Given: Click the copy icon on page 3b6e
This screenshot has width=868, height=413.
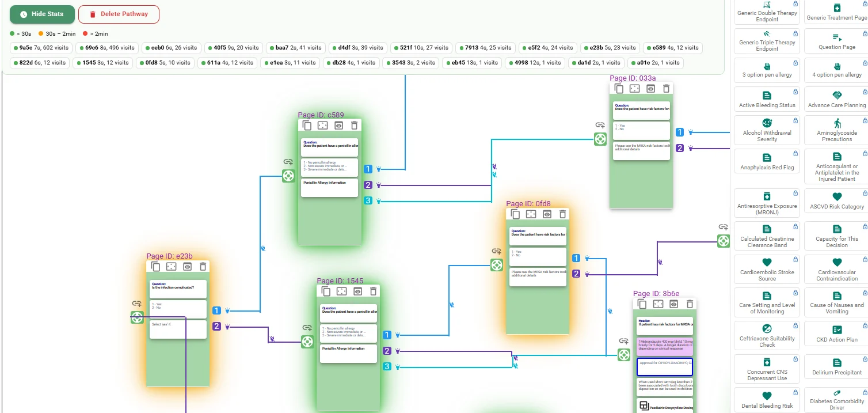Looking at the screenshot, I should click(642, 304).
